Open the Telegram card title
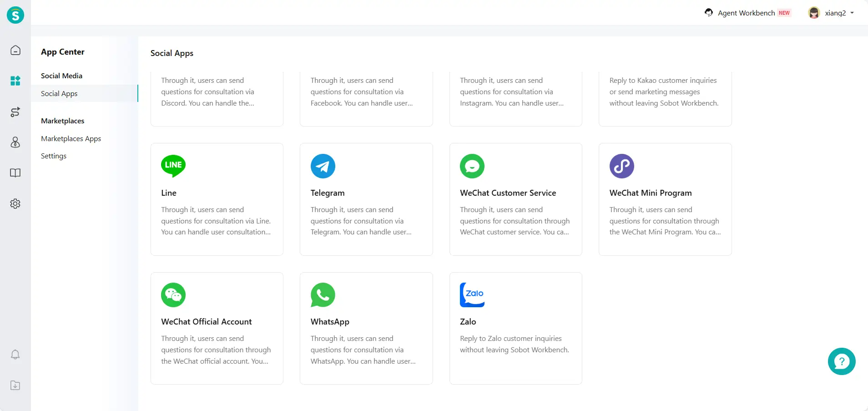 (328, 193)
